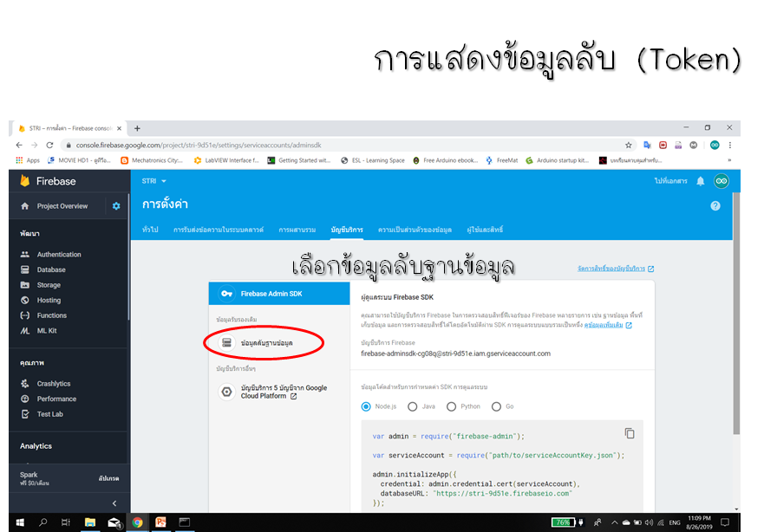777x532 pixels.
Task: Open the help question mark icon
Action: 715,205
